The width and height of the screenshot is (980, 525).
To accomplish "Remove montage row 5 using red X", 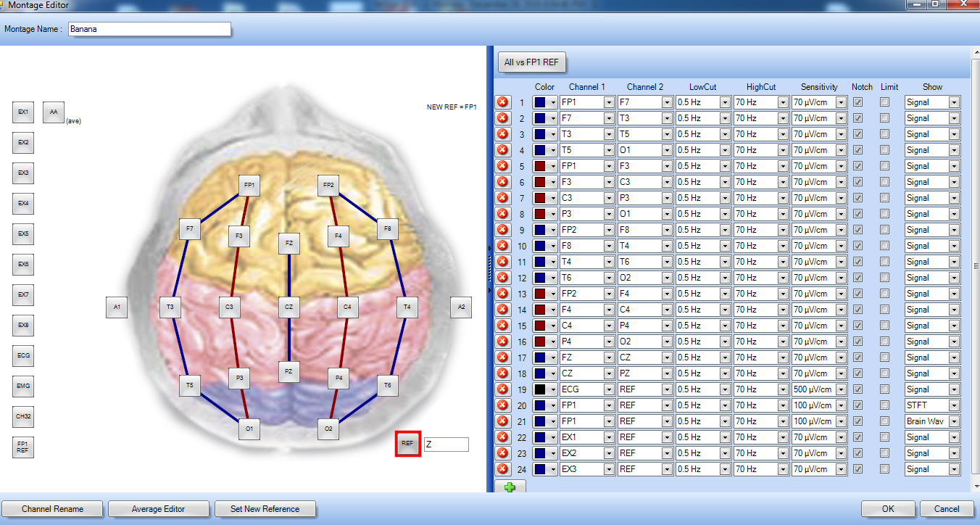I will (502, 166).
